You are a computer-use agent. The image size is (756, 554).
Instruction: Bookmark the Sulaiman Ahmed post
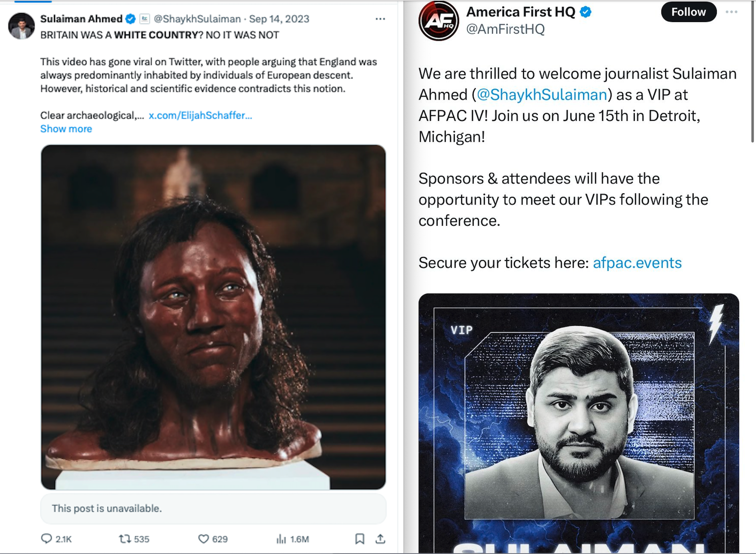click(360, 539)
